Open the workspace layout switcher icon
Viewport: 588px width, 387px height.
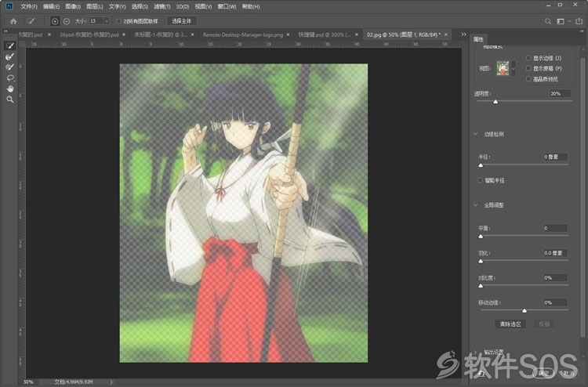[561, 21]
